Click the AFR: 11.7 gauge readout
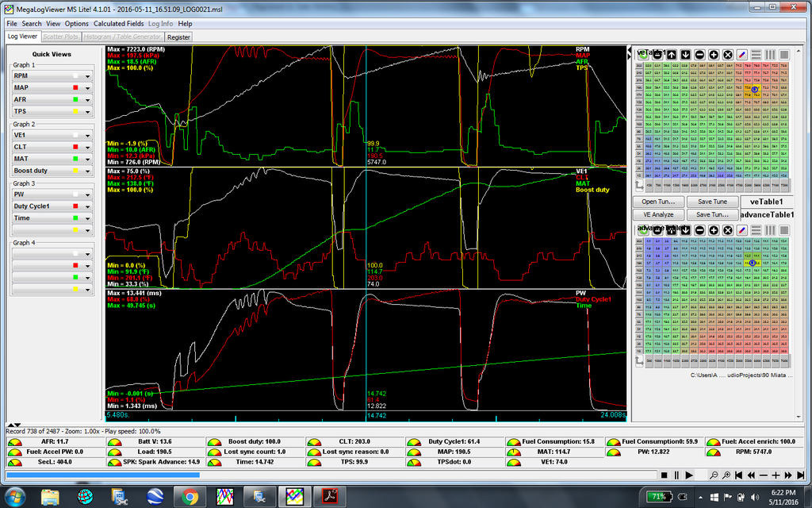 click(x=55, y=441)
